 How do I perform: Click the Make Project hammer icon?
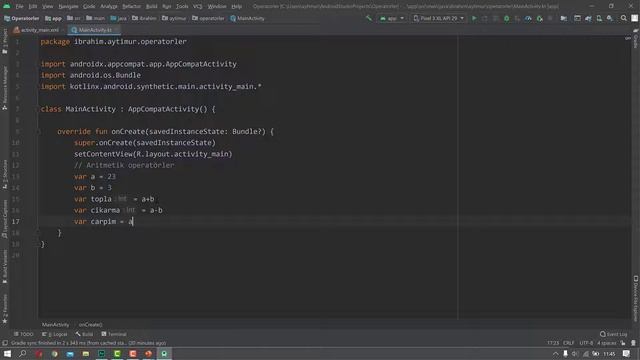(369, 18)
